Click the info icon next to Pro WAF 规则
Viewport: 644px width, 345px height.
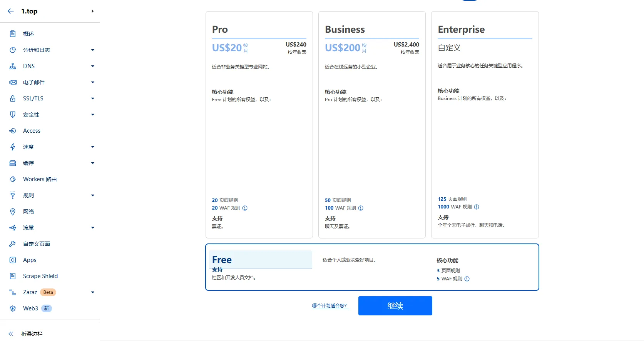245,208
